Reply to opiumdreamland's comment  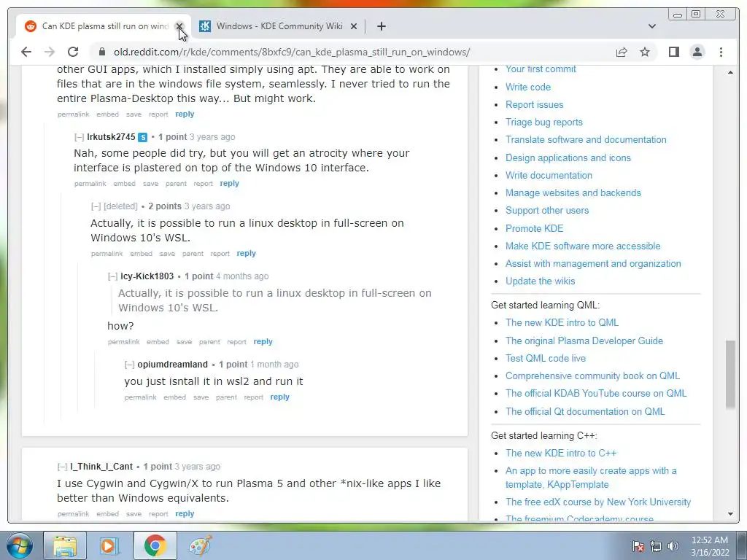pyautogui.click(x=279, y=397)
